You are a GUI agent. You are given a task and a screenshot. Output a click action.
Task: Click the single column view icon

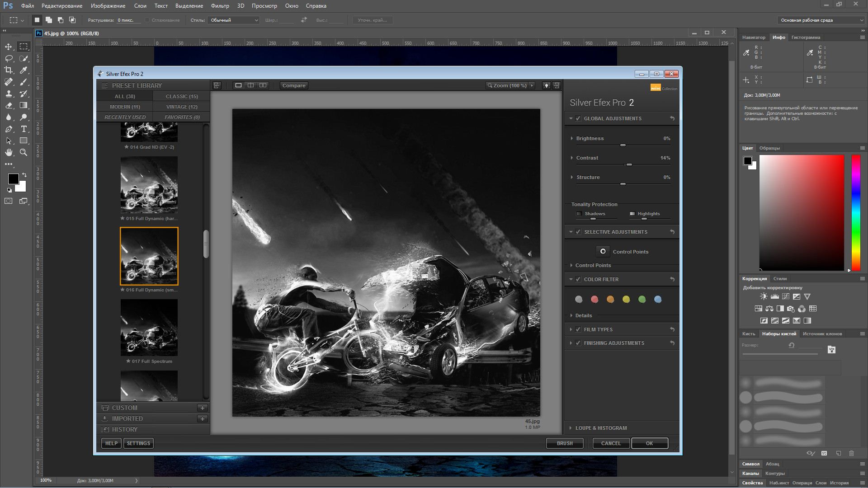click(238, 85)
